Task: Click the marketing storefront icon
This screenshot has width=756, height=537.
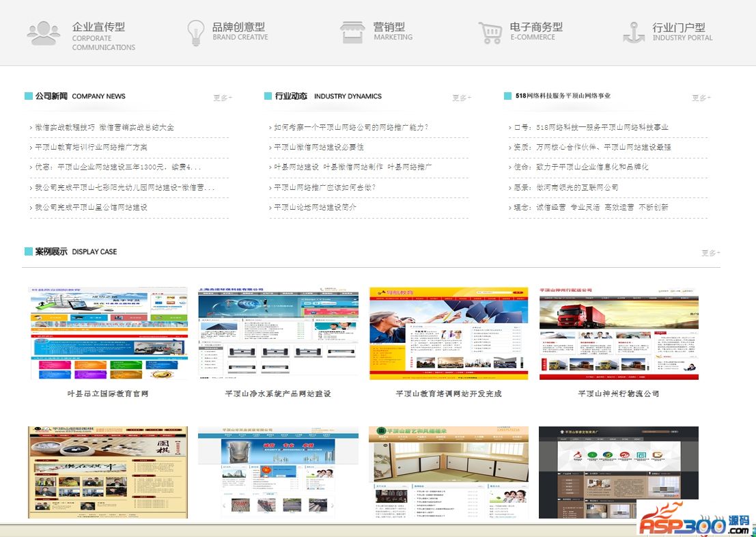Action: pyautogui.click(x=352, y=32)
